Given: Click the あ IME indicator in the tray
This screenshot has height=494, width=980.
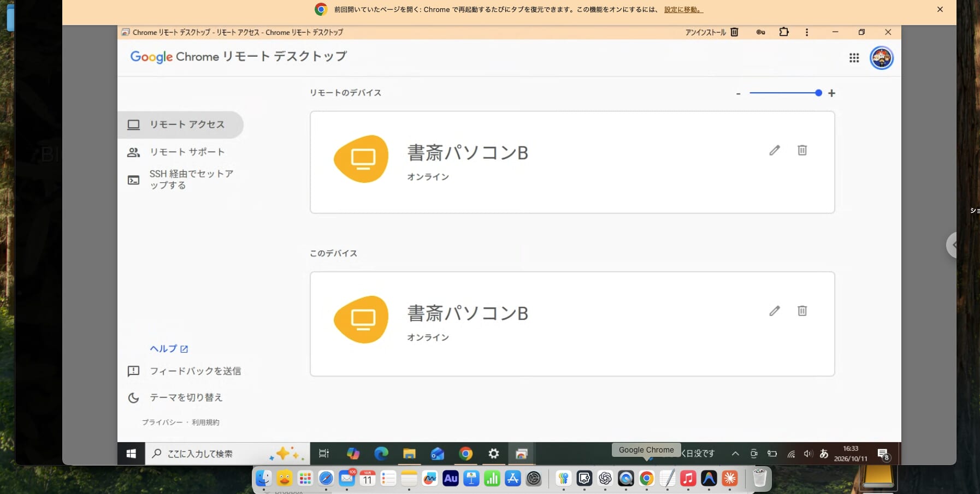Looking at the screenshot, I should point(824,454).
